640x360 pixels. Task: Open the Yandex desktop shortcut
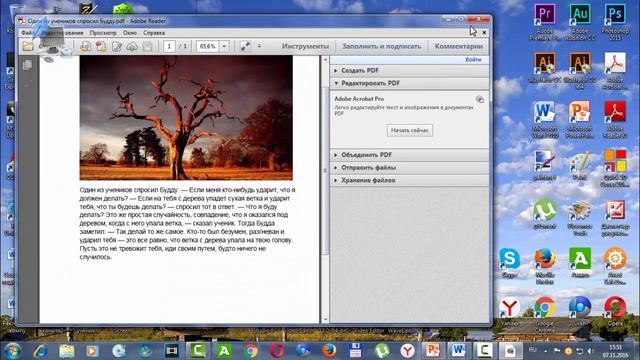point(509,311)
